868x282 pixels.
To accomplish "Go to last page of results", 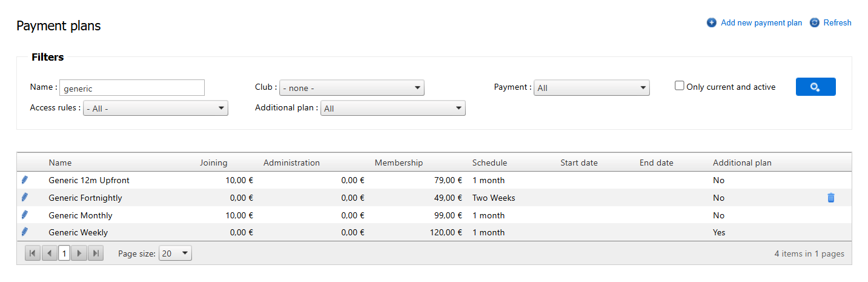I will coord(96,253).
